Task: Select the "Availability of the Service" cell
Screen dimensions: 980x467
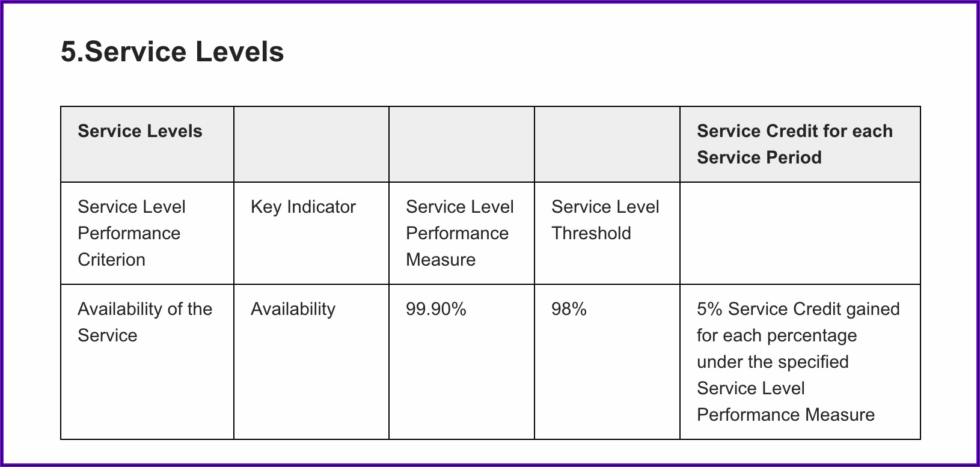Action: coord(144,322)
